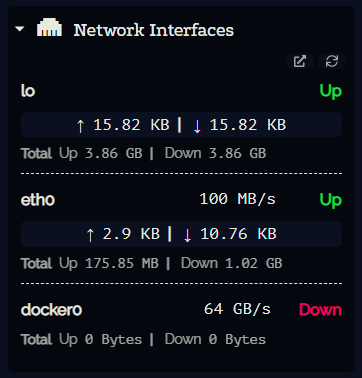Click the Network Interfaces heading
362x378 pixels.
click(153, 30)
